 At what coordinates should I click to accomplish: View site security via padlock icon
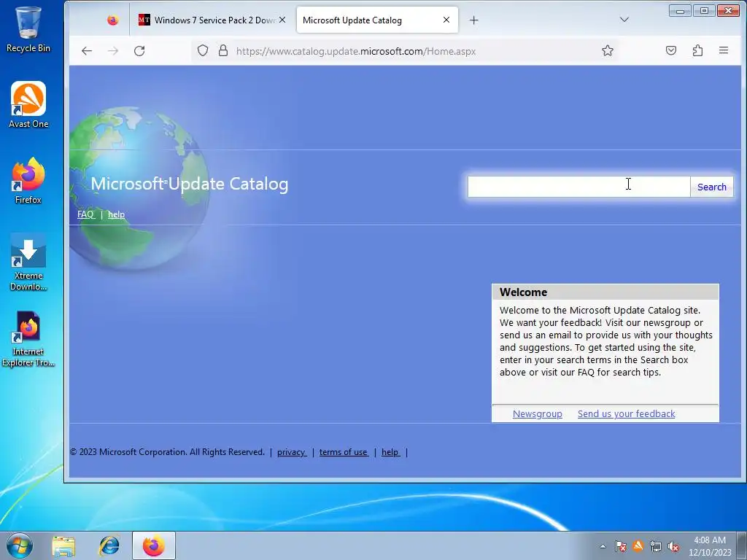click(x=223, y=51)
